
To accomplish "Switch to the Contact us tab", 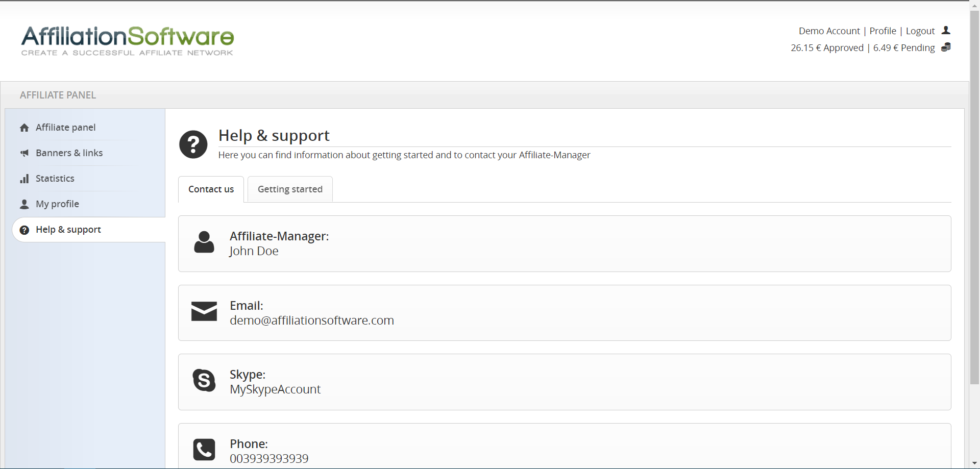I will pyautogui.click(x=211, y=189).
